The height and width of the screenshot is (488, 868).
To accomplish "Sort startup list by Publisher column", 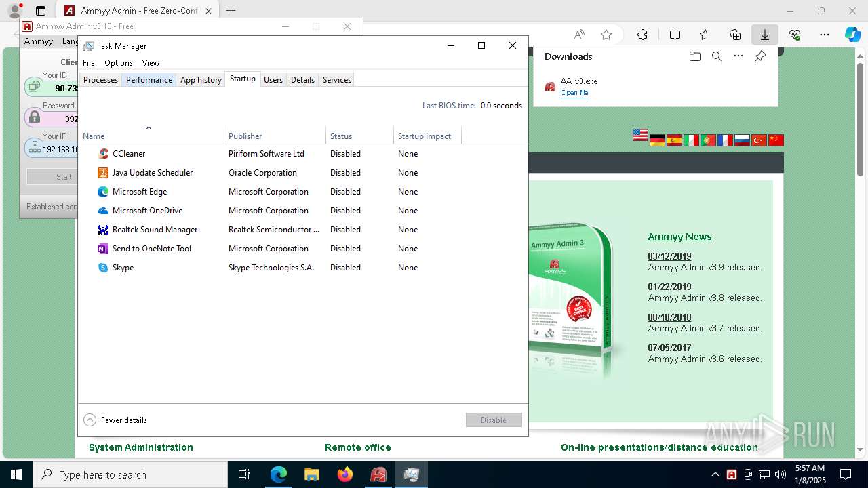I will (x=275, y=136).
